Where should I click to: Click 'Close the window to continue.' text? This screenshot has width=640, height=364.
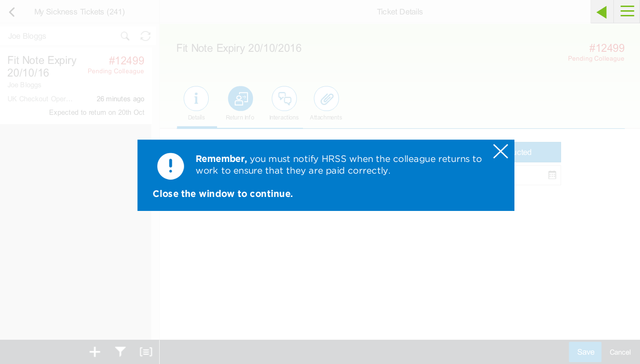click(223, 194)
